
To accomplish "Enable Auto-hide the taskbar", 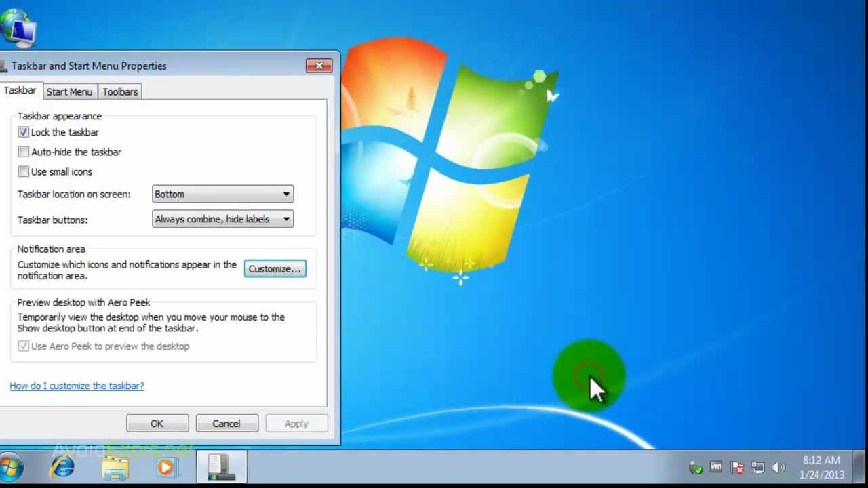I will 23,152.
